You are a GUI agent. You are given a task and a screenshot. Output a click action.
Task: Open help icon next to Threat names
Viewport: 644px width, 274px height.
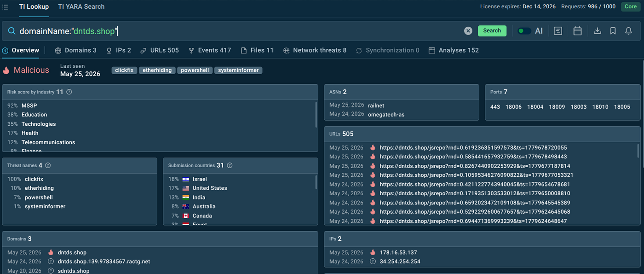(48, 165)
